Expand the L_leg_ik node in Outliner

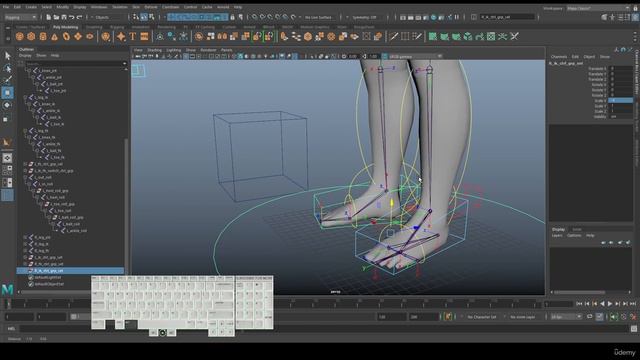pyautogui.click(x=25, y=98)
